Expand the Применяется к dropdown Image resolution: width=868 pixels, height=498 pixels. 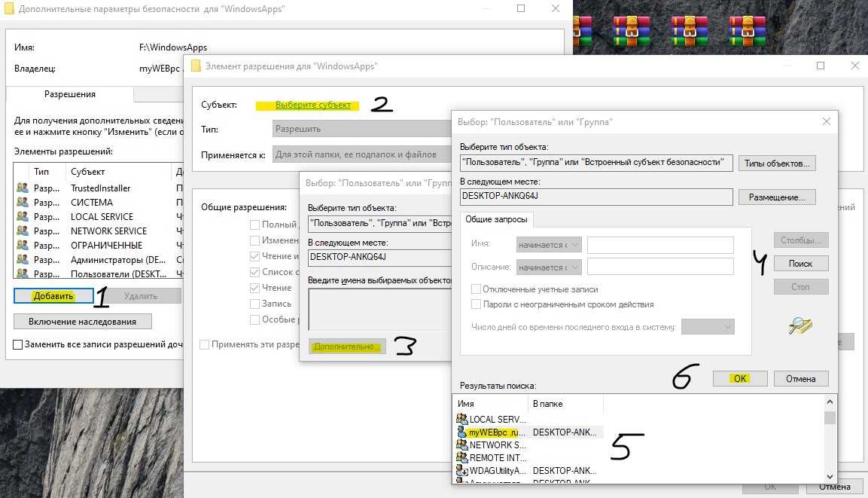(x=361, y=154)
